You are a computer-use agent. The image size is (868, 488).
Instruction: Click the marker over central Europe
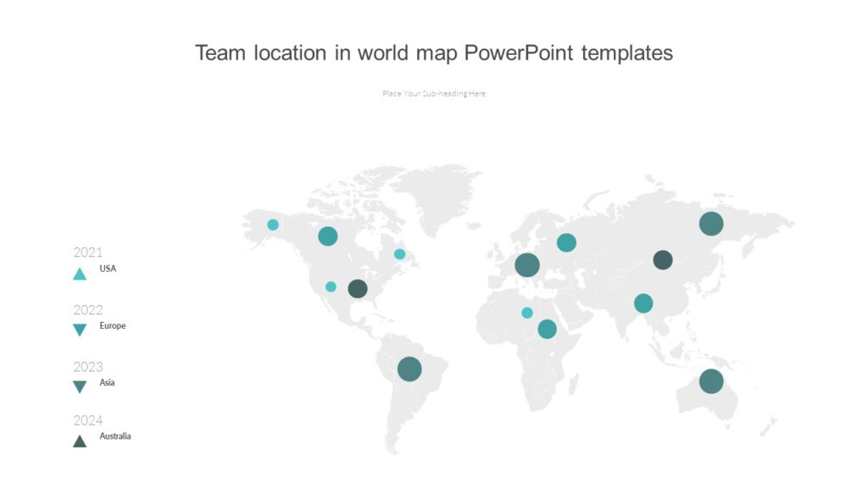click(528, 264)
